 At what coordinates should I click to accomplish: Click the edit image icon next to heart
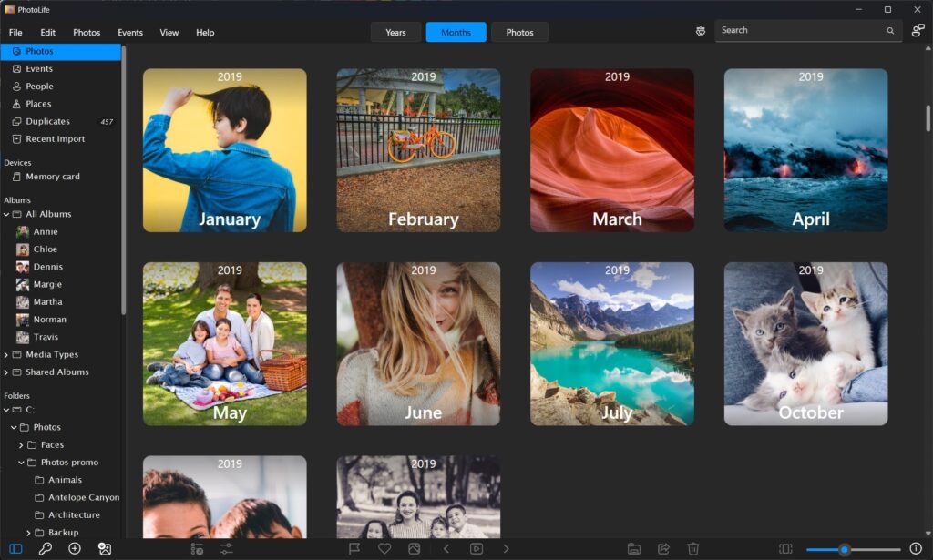[415, 549]
